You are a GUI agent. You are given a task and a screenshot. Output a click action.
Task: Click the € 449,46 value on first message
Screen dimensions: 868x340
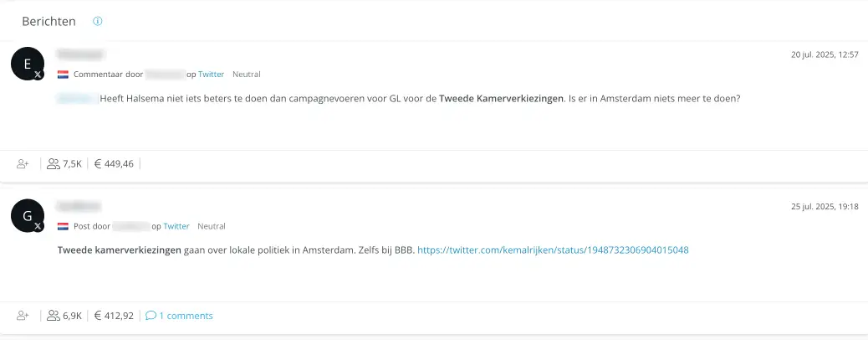coord(114,164)
